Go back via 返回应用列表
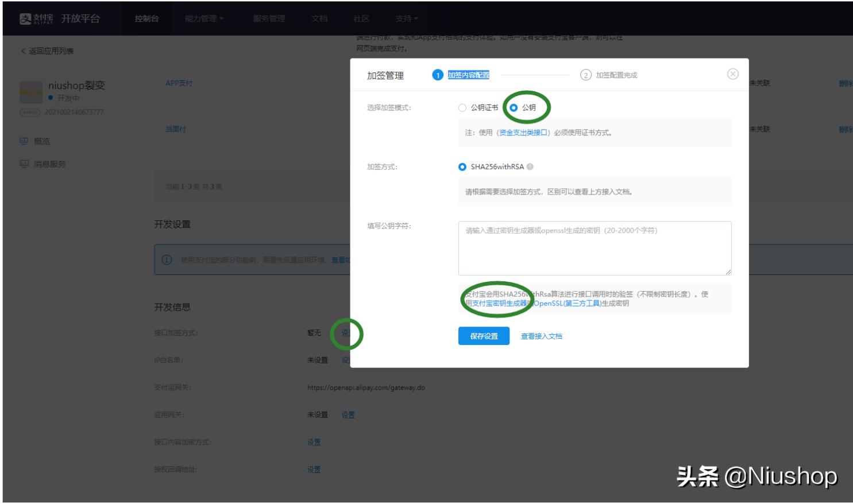This screenshot has height=504, width=853. tap(47, 51)
